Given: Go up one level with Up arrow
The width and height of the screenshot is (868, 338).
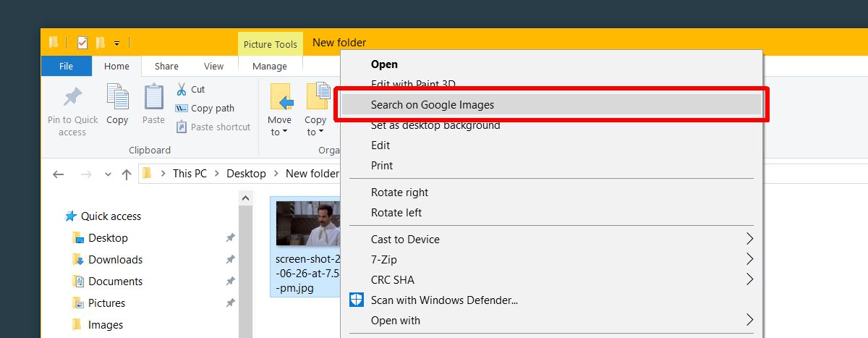Looking at the screenshot, I should pos(127,174).
